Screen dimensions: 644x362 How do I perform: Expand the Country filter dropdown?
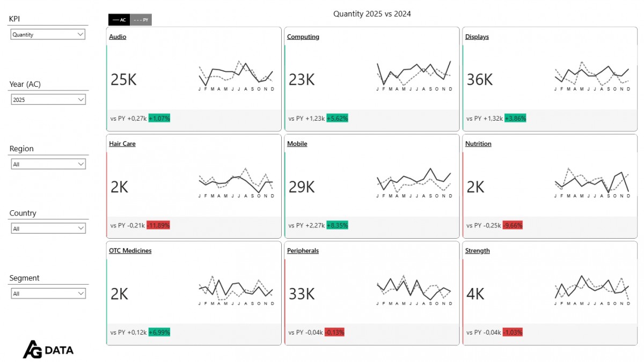48,228
